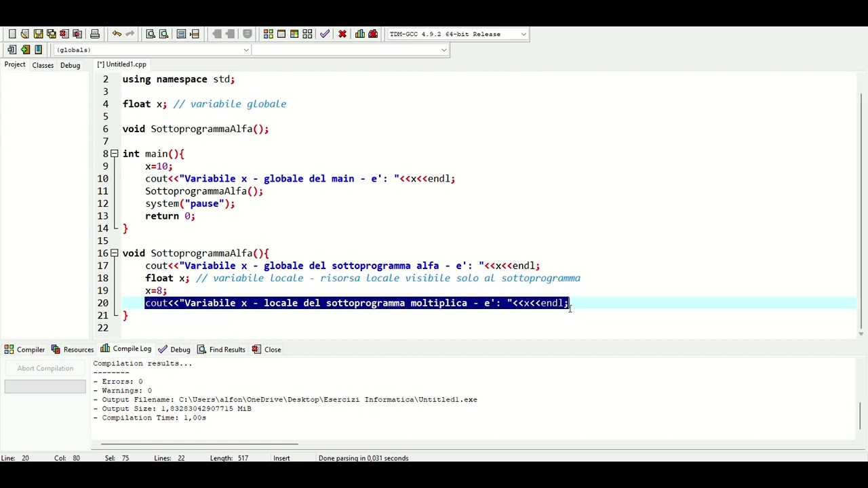
Task: Click the compilation progress bar
Action: (x=45, y=387)
